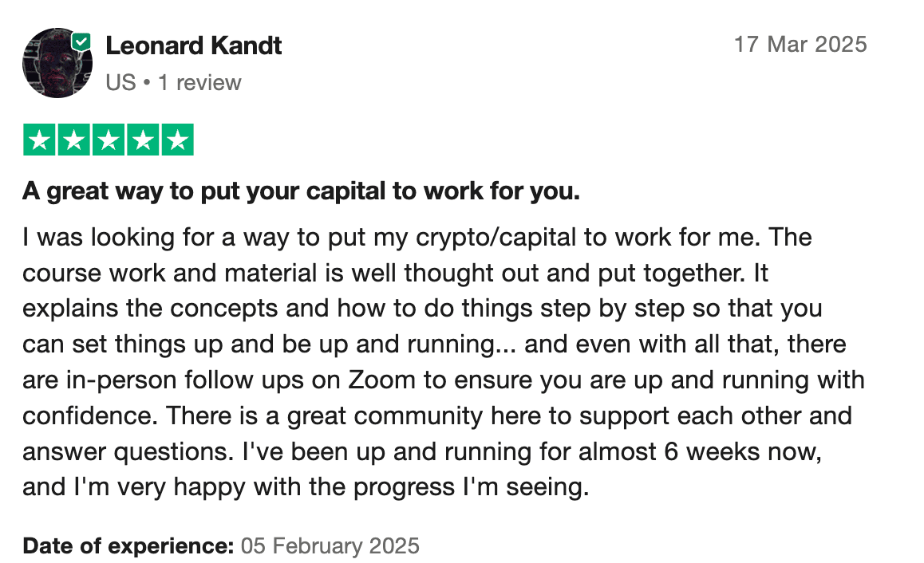924x563 pixels.
Task: Click Leonard Kandt's profile avatar
Action: coord(57,64)
